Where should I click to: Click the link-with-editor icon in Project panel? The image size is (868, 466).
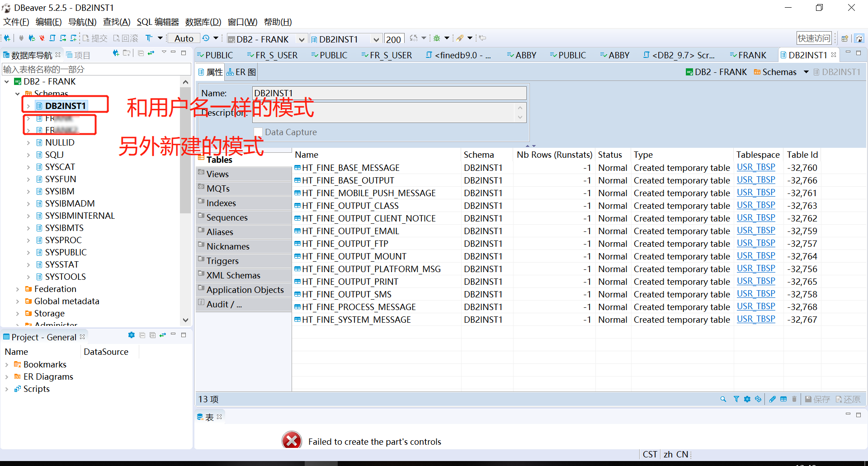(x=163, y=335)
